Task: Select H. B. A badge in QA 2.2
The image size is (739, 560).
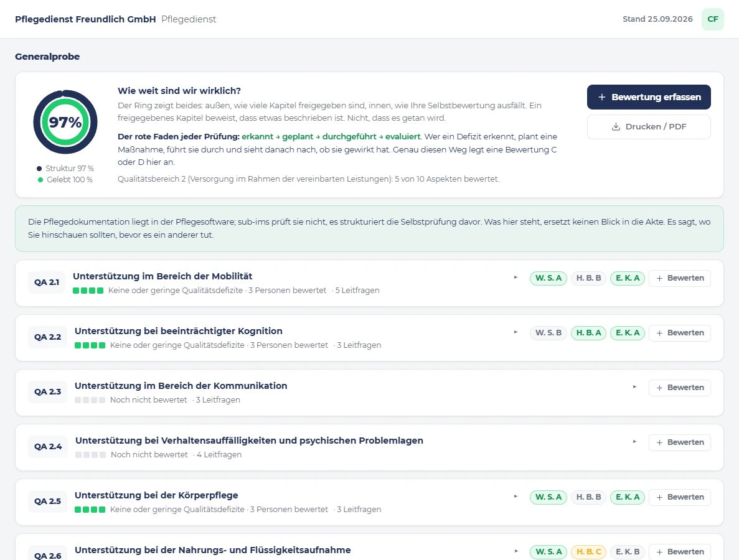Action: click(x=589, y=333)
